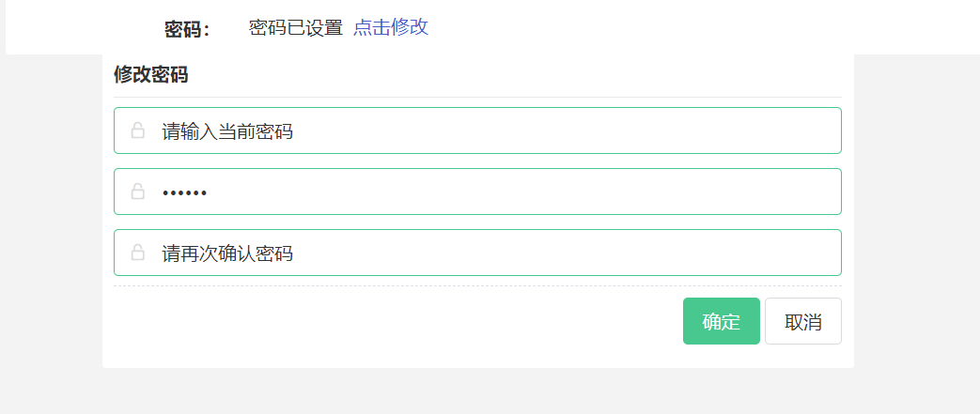
Task: Click the lock icon in confirm password field
Action: 137,253
